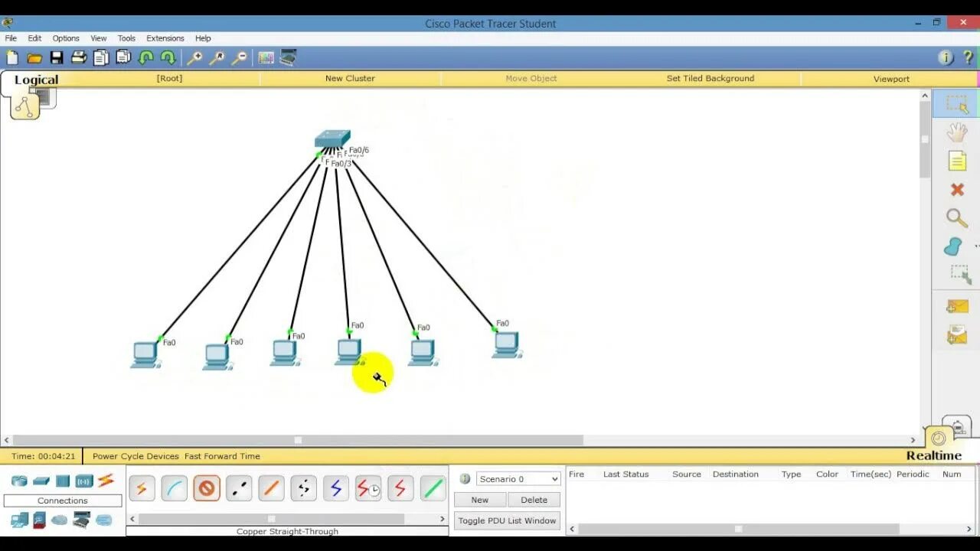
Task: Select the Hubs device category
Action: pos(63,481)
